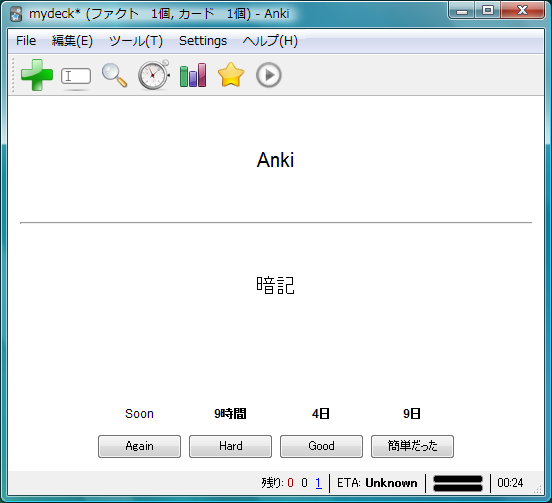Click the Anki app icon in the title bar

[16, 14]
